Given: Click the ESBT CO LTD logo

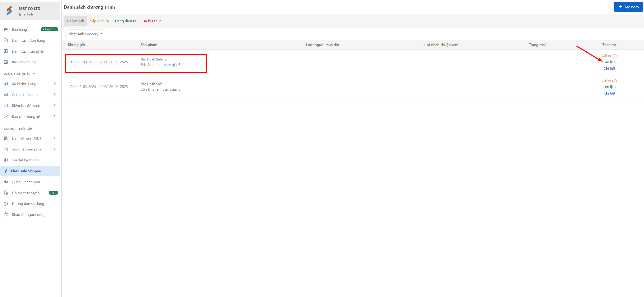Looking at the screenshot, I should tap(9, 11).
